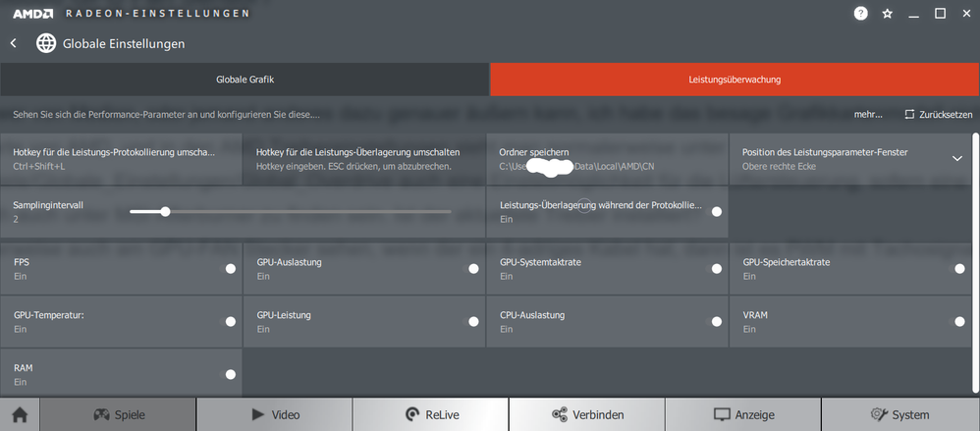Screen dimensions: 980x431
Task: Set the Hotkey für Leistungs-Protokollierung field
Action: pos(121,159)
